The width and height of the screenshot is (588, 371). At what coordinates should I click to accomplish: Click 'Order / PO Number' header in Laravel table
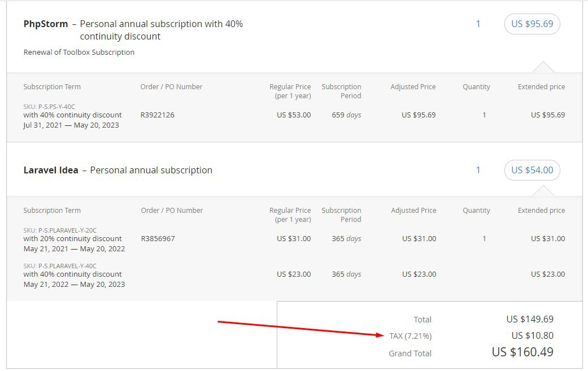pyautogui.click(x=172, y=211)
